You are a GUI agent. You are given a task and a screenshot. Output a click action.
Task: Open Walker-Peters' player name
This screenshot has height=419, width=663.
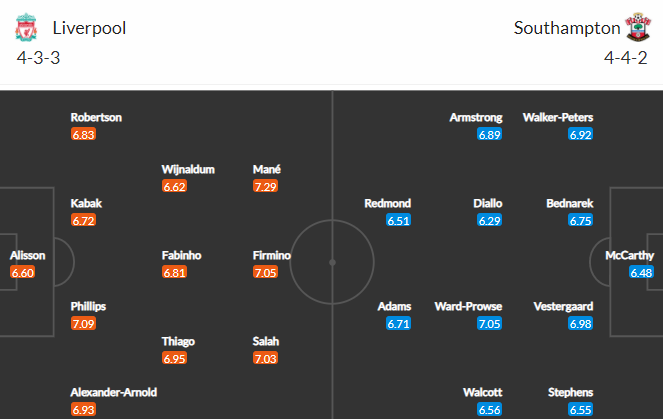[x=558, y=117]
